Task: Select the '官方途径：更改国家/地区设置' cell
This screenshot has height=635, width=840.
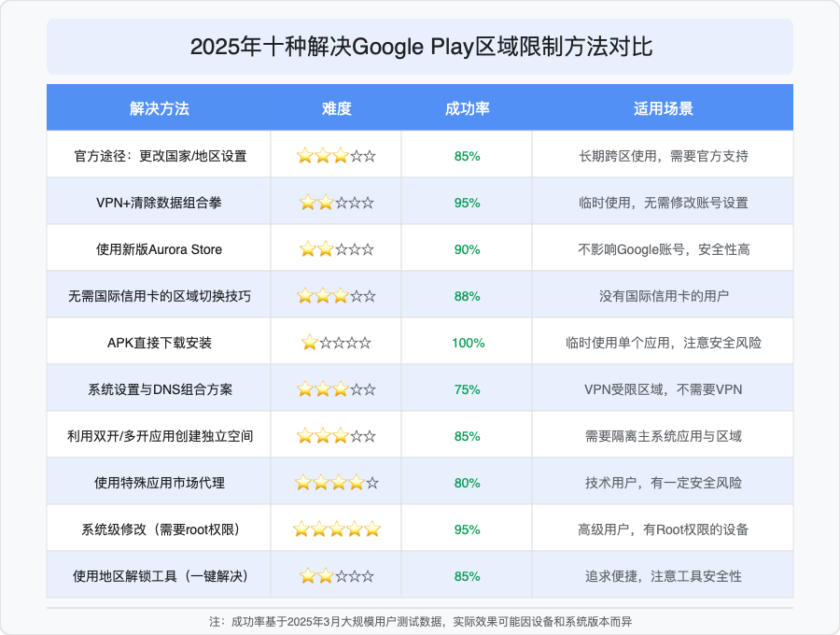Action: [x=161, y=156]
